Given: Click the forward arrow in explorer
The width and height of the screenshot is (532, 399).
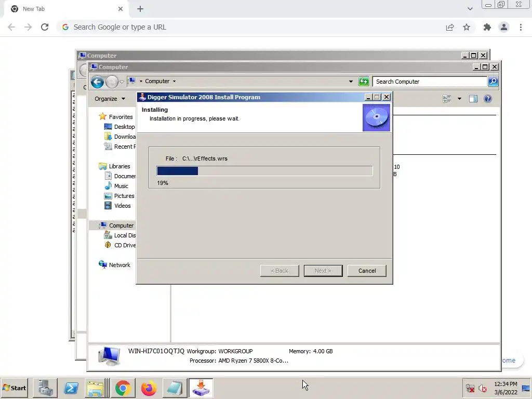Looking at the screenshot, I should pos(112,82).
